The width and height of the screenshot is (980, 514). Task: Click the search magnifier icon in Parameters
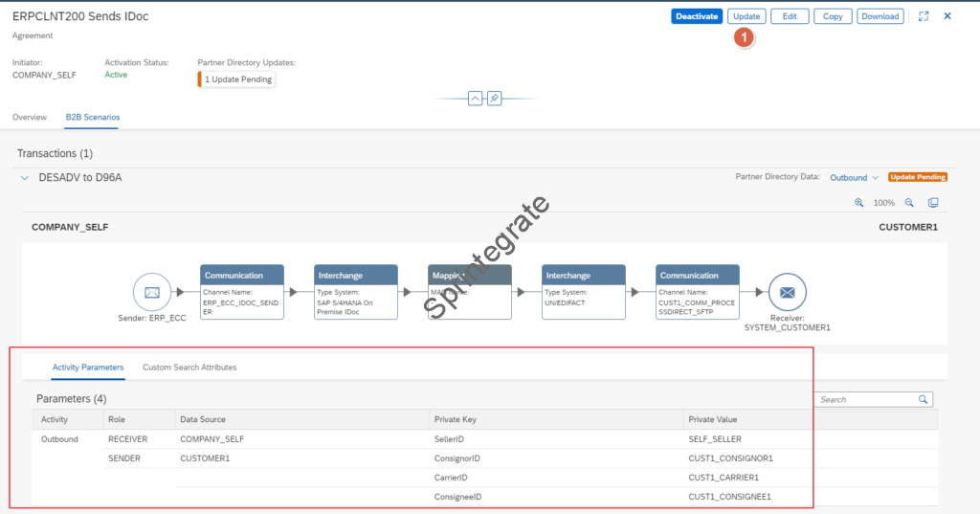click(923, 399)
